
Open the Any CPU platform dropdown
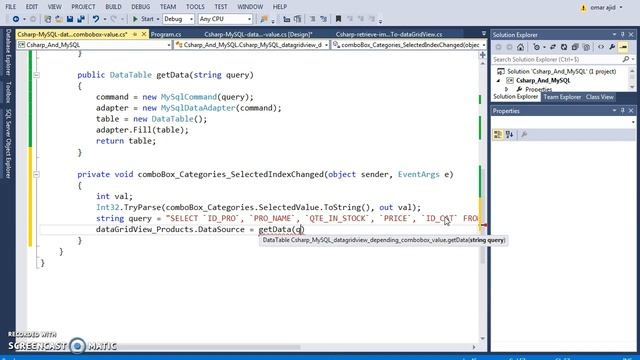(x=225, y=19)
